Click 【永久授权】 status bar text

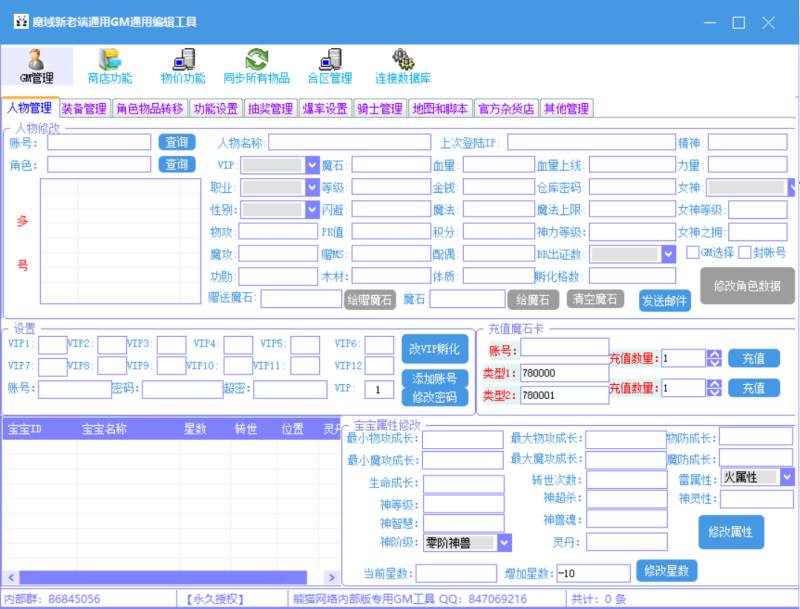[215, 599]
